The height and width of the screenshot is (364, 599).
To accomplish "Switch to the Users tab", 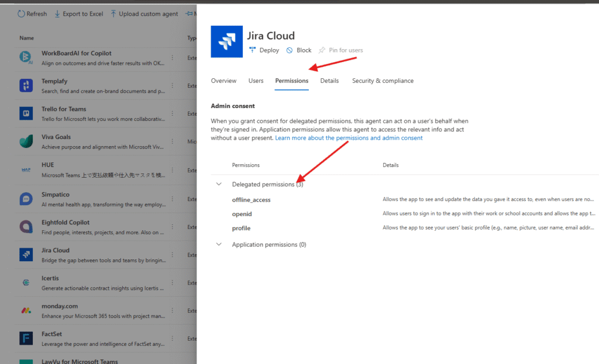I will (256, 81).
